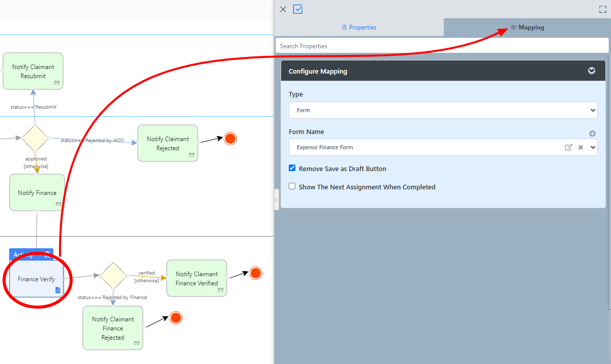Collapse the Configure Mapping section
The image size is (611, 364).
(x=592, y=71)
